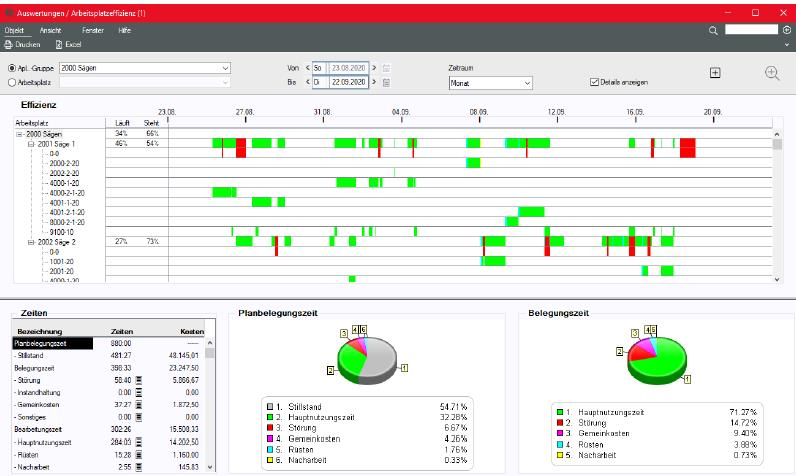Collapse the 2001 Säge 1 tree node
The image size is (796, 476).
point(31,144)
